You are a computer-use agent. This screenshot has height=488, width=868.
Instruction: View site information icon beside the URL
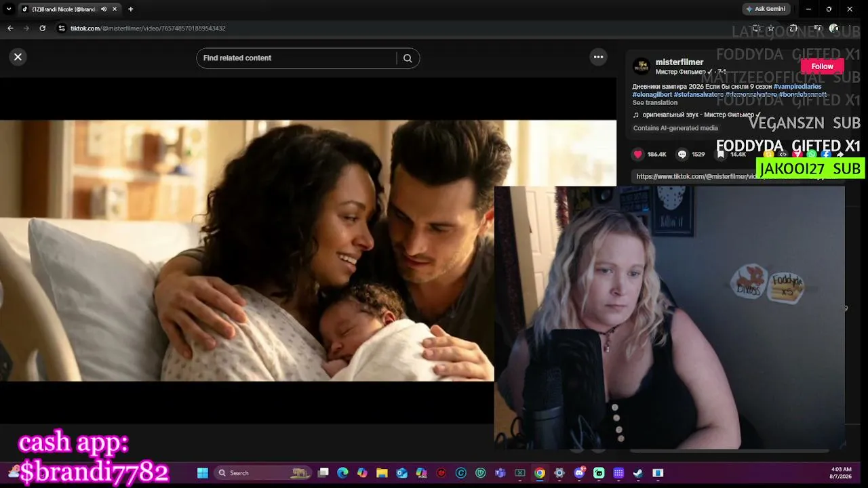(x=62, y=28)
